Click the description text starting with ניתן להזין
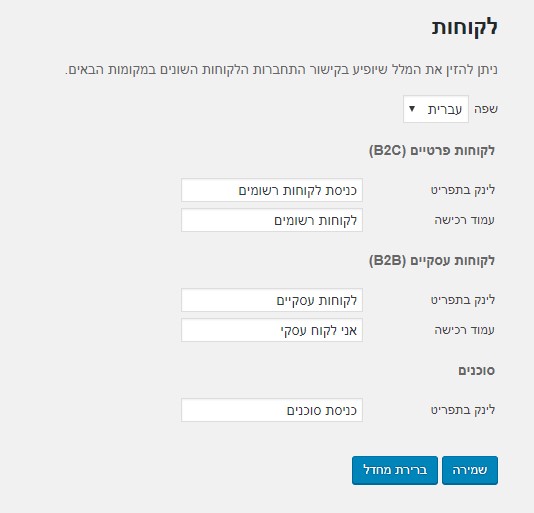This screenshot has width=534, height=513. coord(281,69)
